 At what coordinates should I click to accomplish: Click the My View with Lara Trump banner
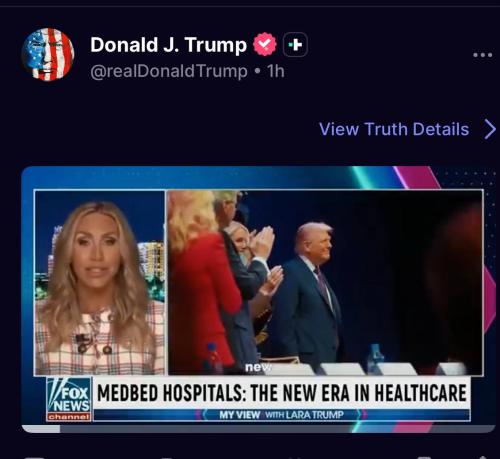282,415
